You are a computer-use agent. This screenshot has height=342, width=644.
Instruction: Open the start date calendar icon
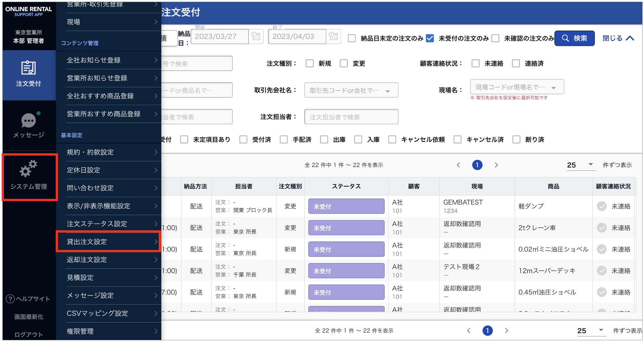256,36
